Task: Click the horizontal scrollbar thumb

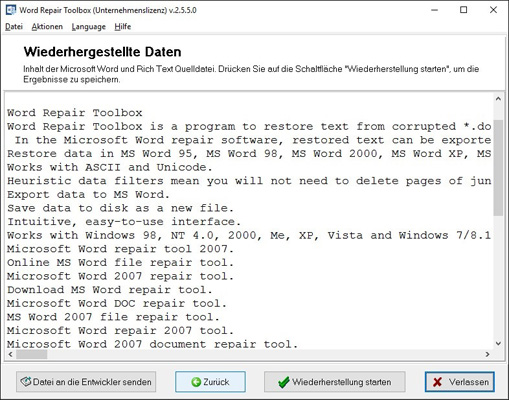Action: click(31, 354)
